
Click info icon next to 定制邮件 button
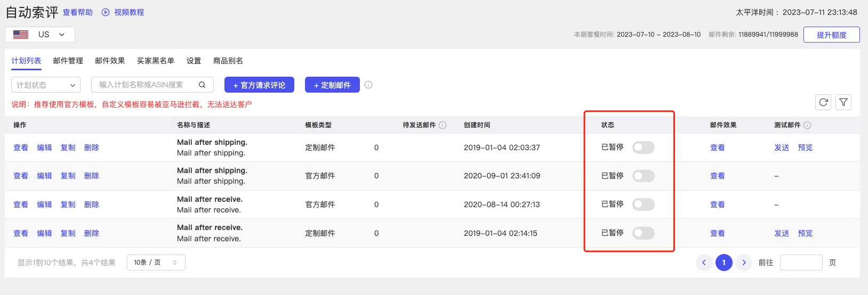[368, 85]
